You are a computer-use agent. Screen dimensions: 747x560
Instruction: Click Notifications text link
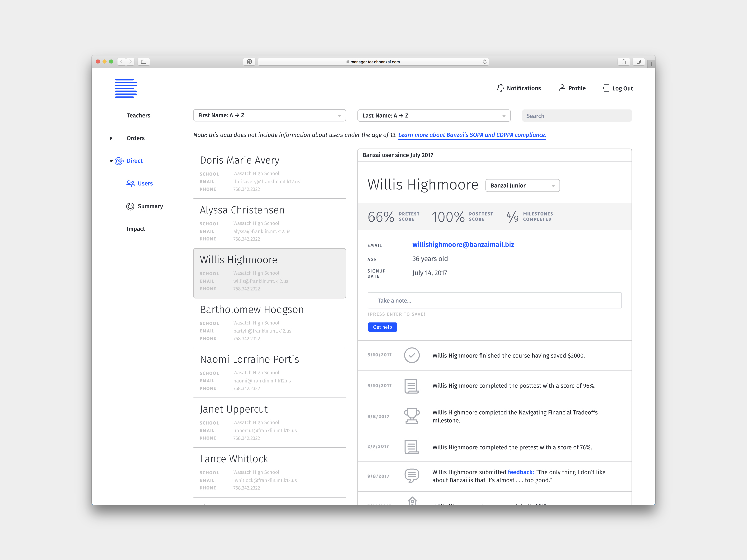[524, 88]
